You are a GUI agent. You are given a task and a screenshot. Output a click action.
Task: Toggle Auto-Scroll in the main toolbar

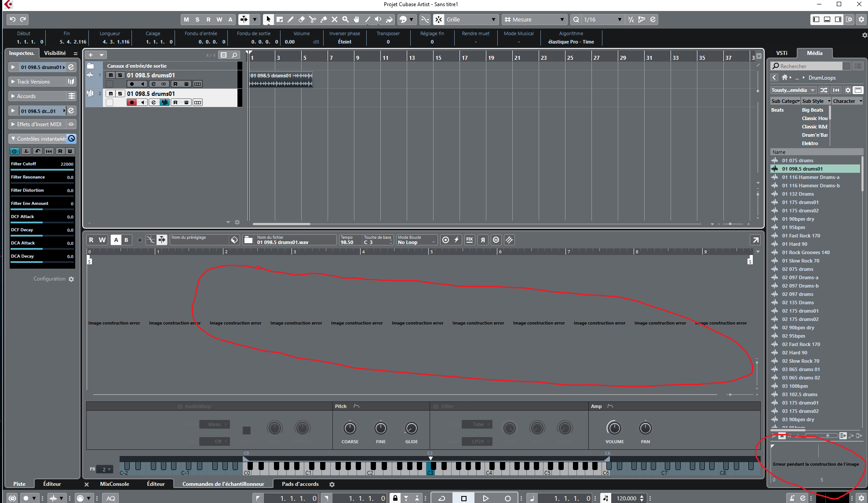pos(244,19)
